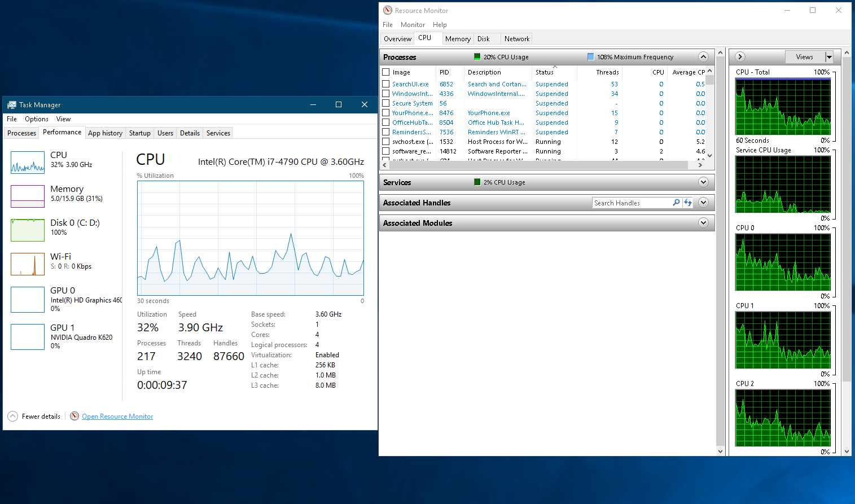This screenshot has width=855, height=504.
Task: Click the green Services CPU Usage indicator
Action: pos(477,182)
